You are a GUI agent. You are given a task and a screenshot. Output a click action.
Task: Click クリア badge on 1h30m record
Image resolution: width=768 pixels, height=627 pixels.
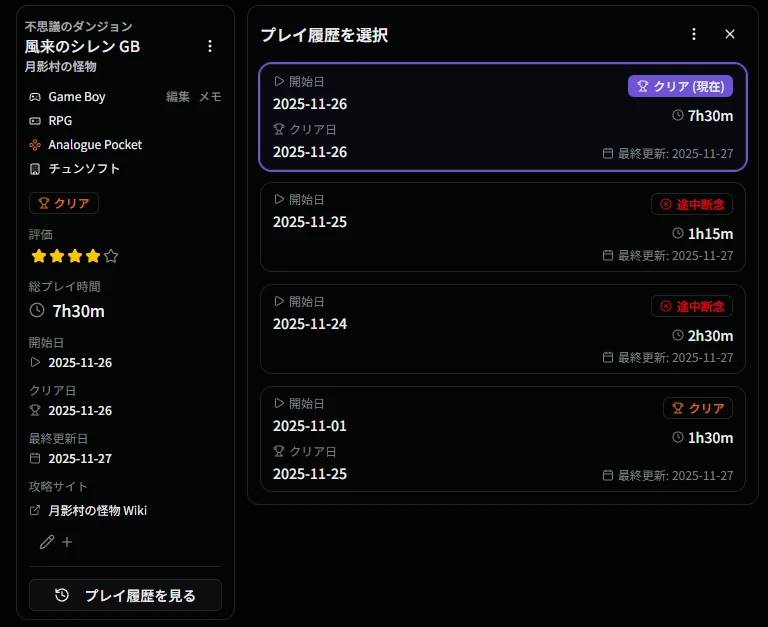coord(698,408)
